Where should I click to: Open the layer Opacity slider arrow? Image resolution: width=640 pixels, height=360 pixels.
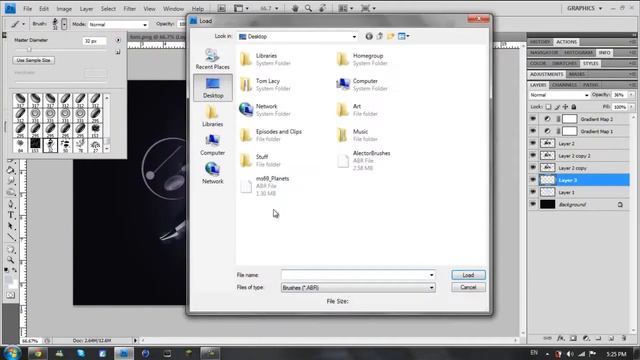pos(631,95)
